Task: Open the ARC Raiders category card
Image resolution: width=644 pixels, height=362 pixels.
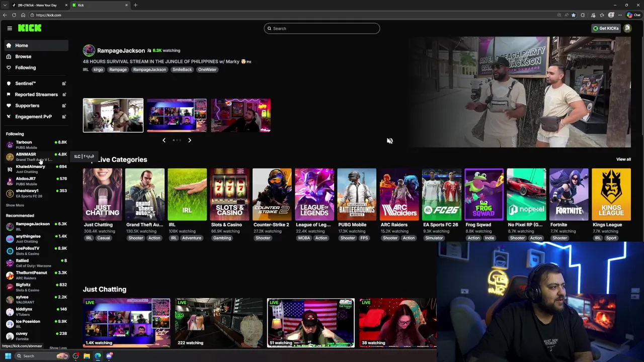Action: click(x=399, y=195)
